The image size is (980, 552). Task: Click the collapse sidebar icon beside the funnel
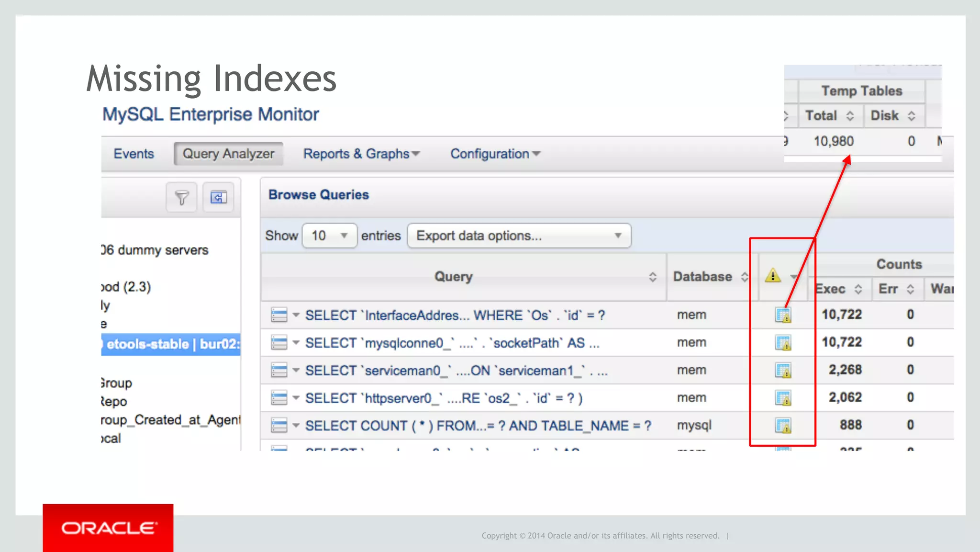pos(218,197)
